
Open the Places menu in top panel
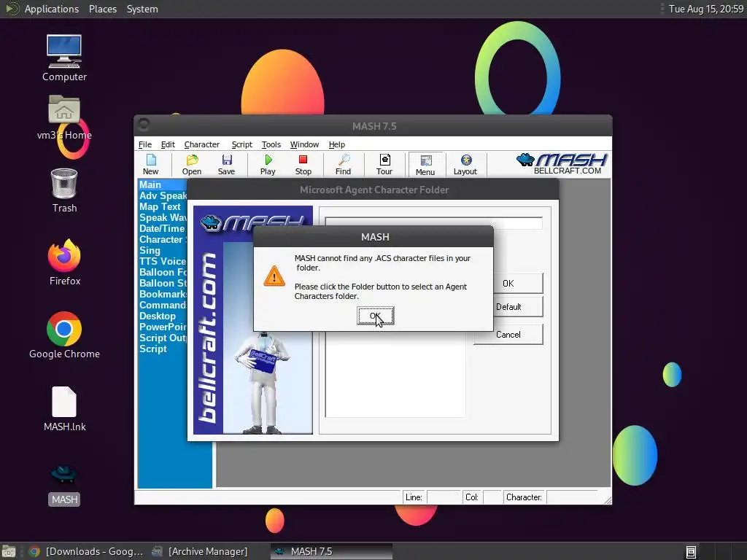(103, 9)
